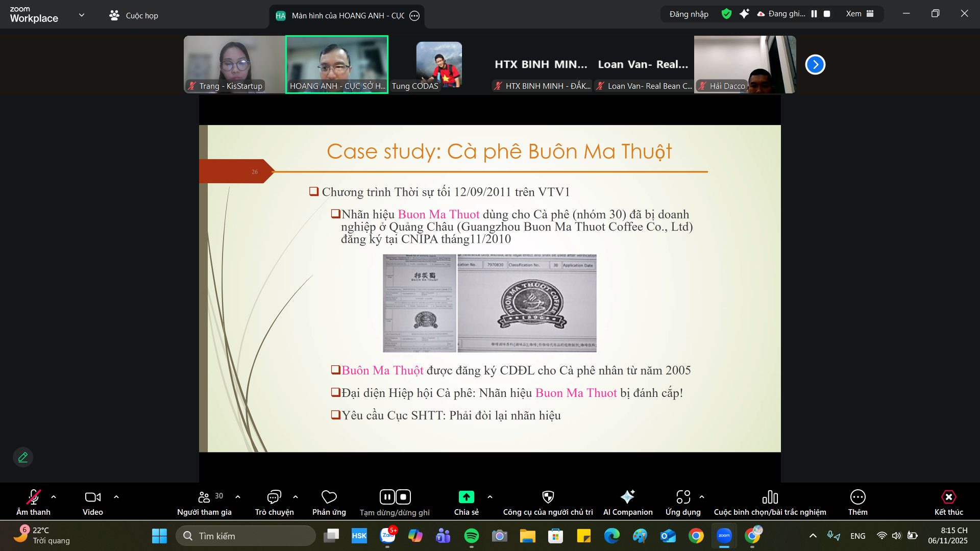Click the Đăng nhập sign-in button
Image resolution: width=980 pixels, height=551 pixels.
tap(689, 14)
